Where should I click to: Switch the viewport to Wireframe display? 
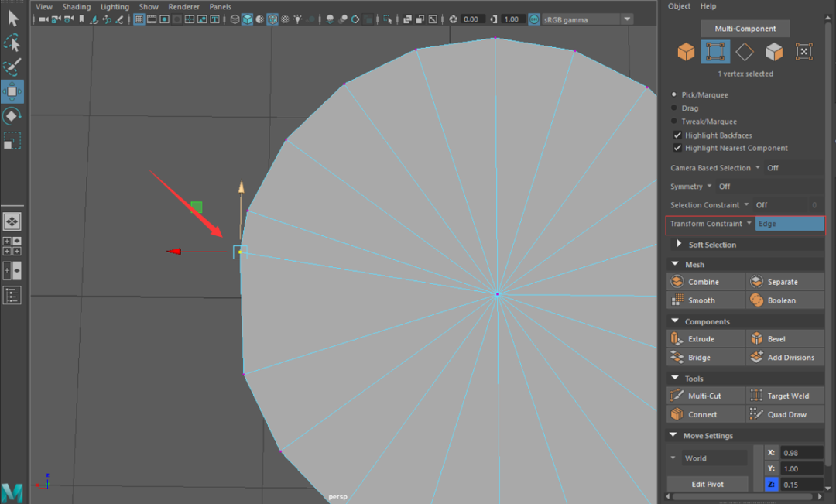pos(235,19)
